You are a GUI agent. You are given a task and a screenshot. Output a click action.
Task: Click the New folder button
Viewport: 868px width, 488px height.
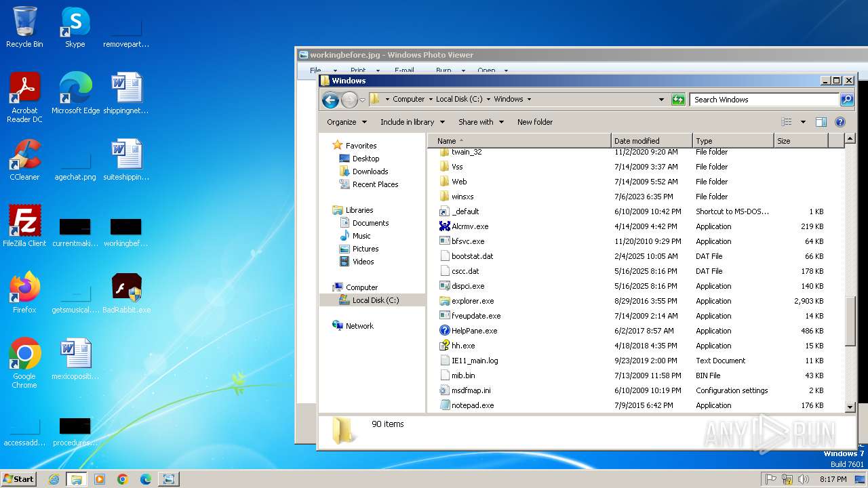[535, 122]
